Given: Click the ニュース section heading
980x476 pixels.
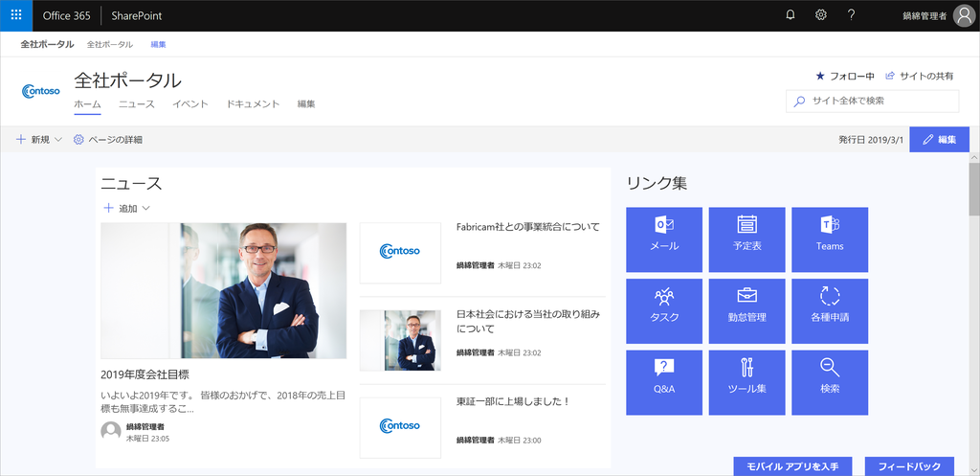Looking at the screenshot, I should [131, 183].
